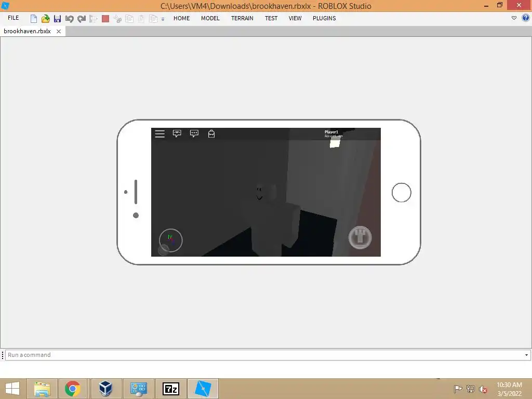Switch to the TERRAIN ribbon tab
532x399 pixels.
point(242,18)
